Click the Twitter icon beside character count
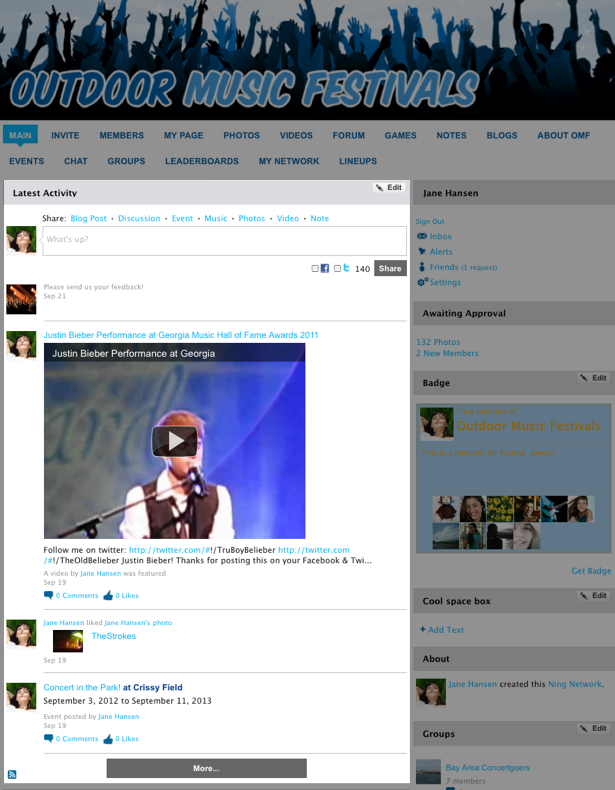 347,268
